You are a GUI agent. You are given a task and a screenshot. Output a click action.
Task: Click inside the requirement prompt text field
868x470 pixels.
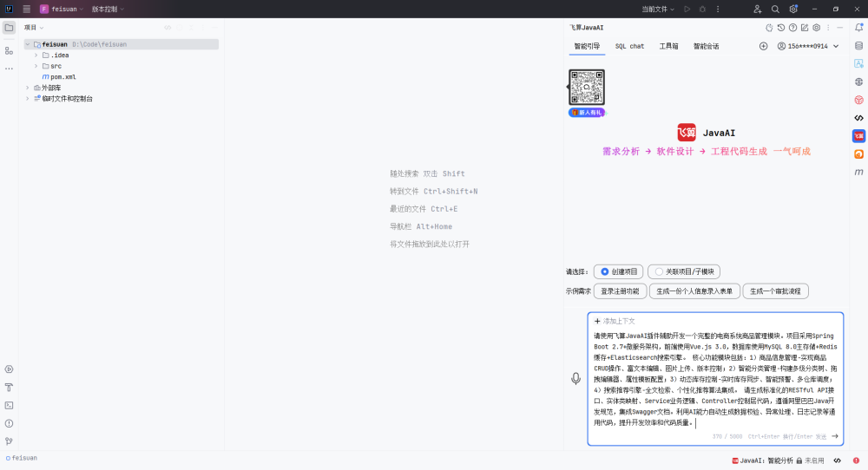click(715, 379)
